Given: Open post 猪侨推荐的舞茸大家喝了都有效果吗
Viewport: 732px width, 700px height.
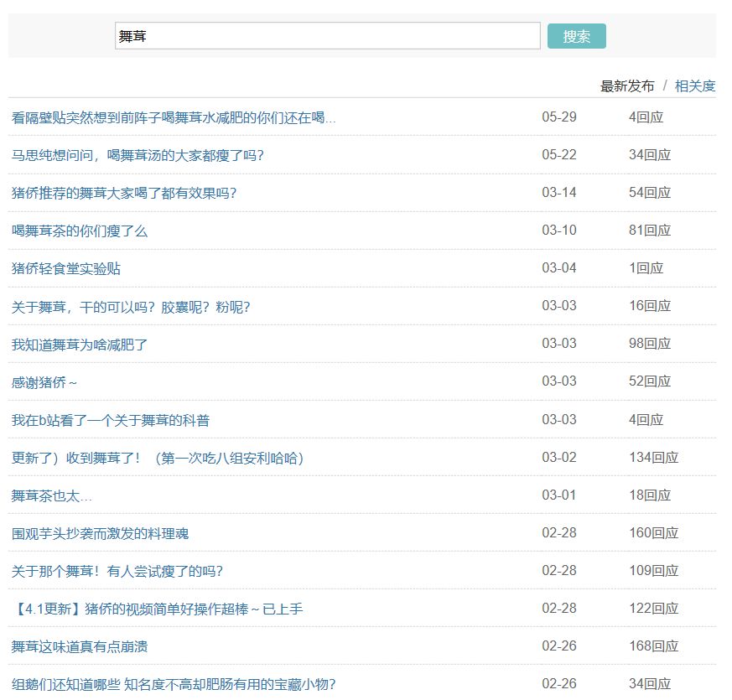Looking at the screenshot, I should pos(124,193).
